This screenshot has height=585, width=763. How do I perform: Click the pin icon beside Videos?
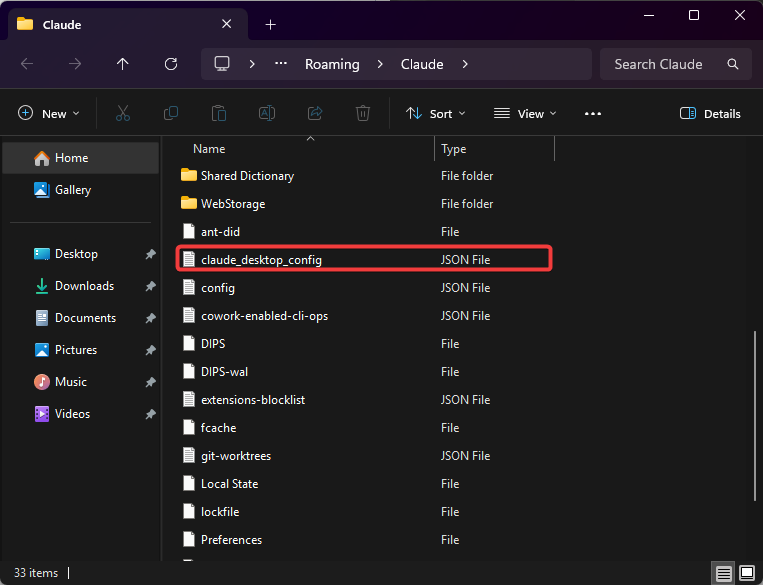(150, 414)
